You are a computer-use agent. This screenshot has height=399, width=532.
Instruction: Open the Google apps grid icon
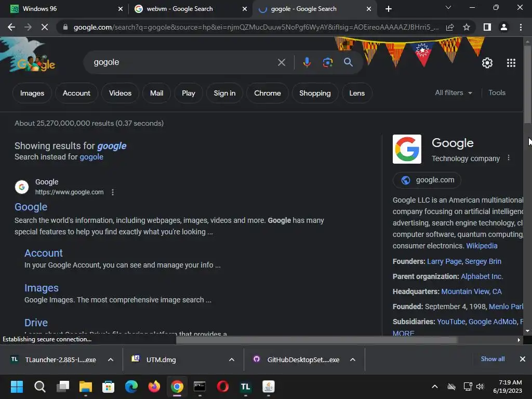tap(511, 63)
